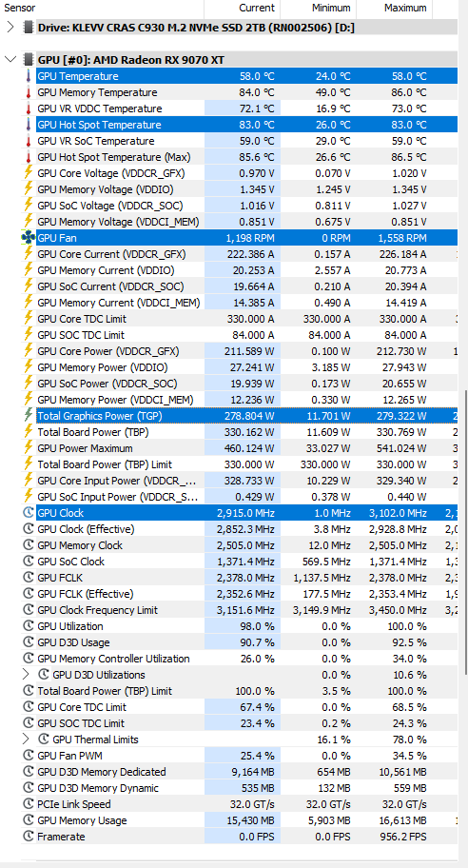Select the GPU Memory Power (VDDIO) row

247,367
